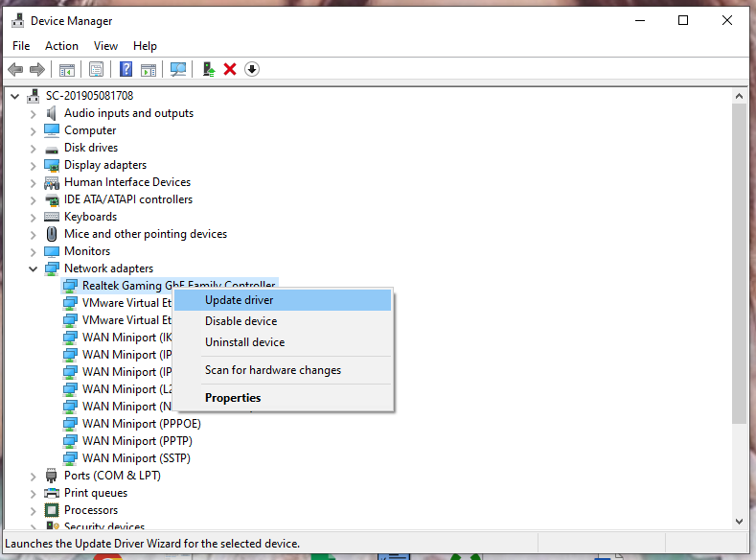Open the View menu
The width and height of the screenshot is (756, 560).
click(x=105, y=46)
